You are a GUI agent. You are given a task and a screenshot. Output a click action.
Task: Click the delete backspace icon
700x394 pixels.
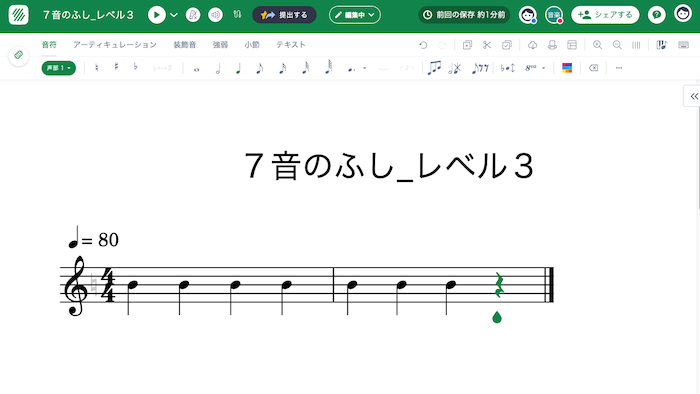(x=593, y=68)
